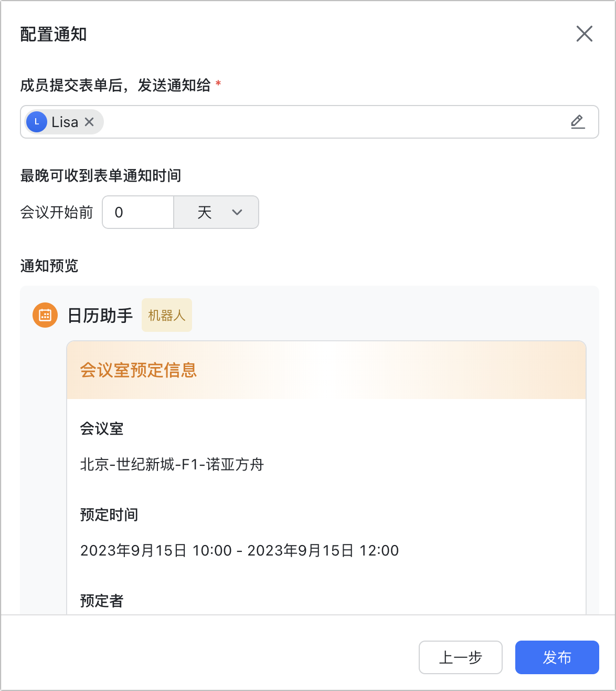Click the dropdown chevron next to 天
The image size is (616, 691).
point(237,212)
